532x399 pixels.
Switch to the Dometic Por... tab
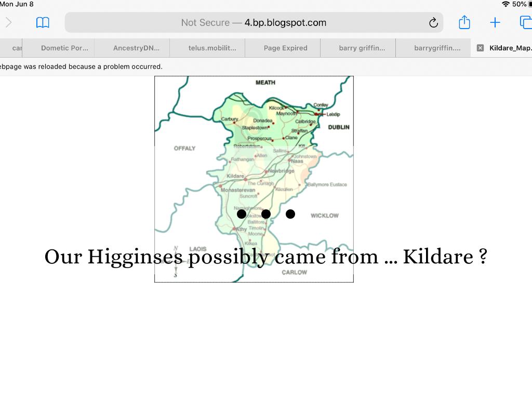[64, 48]
